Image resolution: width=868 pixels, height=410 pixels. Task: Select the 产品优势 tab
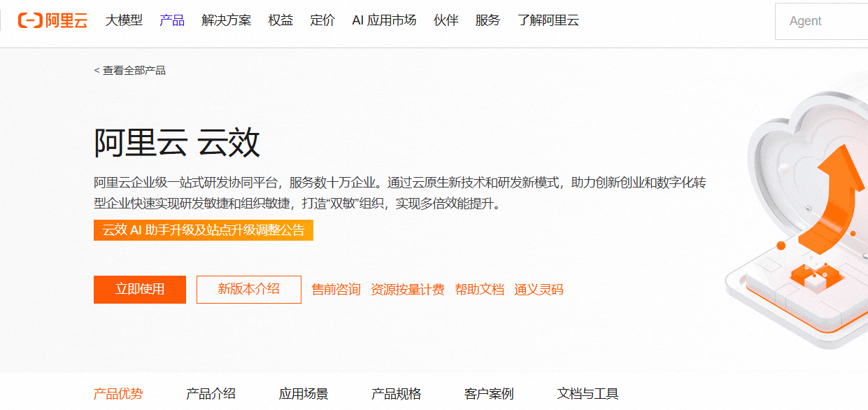pyautogui.click(x=118, y=394)
